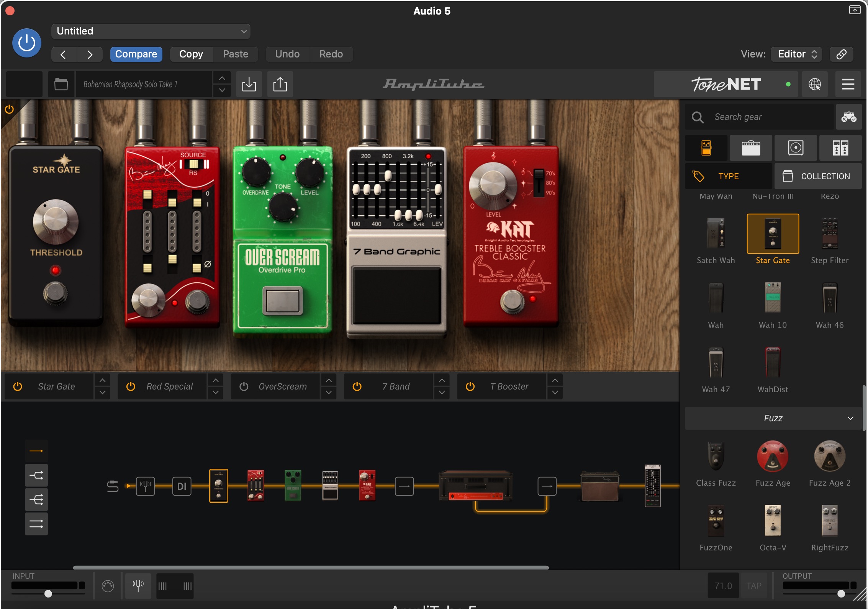
Task: Open the Untitled preset dropdown
Action: pos(151,31)
